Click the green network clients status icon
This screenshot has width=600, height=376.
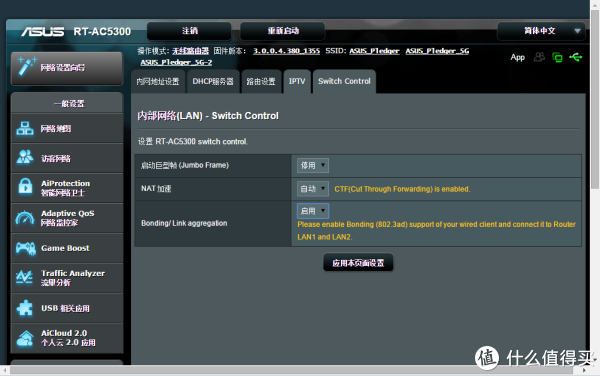point(557,57)
